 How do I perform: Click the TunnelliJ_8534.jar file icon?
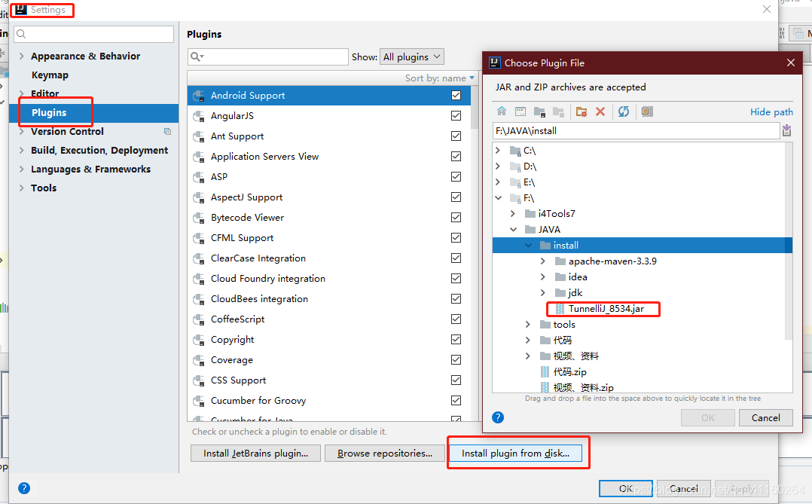tap(560, 309)
